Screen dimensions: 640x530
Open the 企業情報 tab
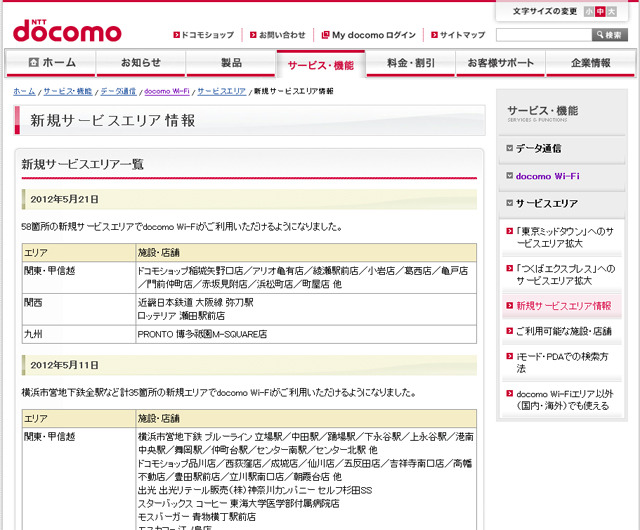pos(591,63)
